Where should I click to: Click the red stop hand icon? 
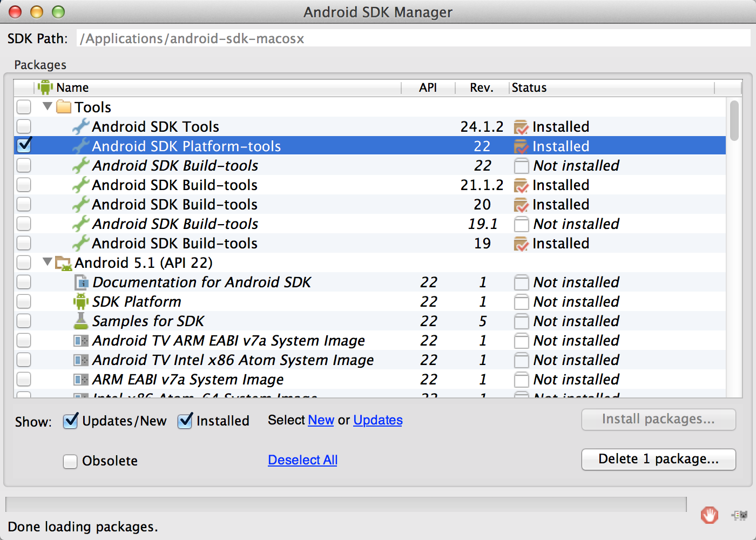point(710,515)
